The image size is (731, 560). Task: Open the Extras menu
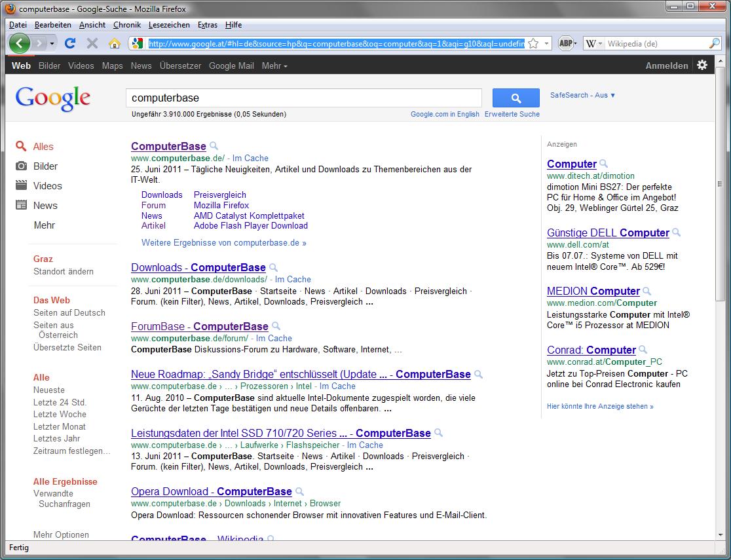click(208, 25)
